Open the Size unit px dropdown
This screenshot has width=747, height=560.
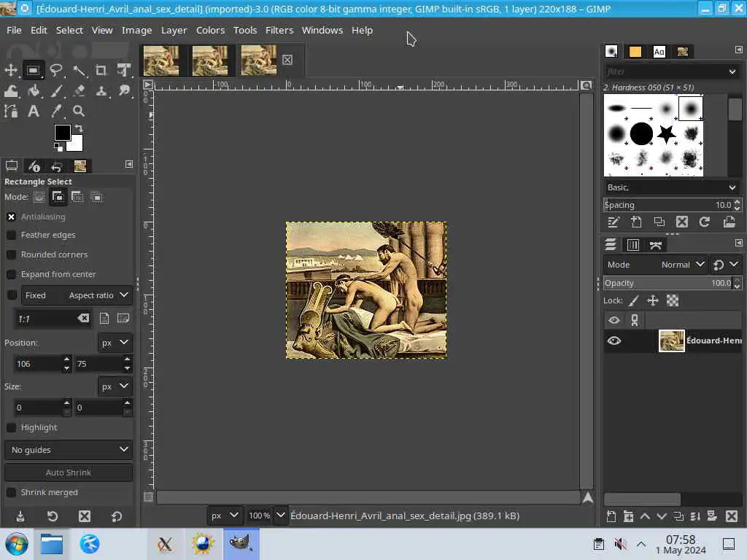pos(115,386)
